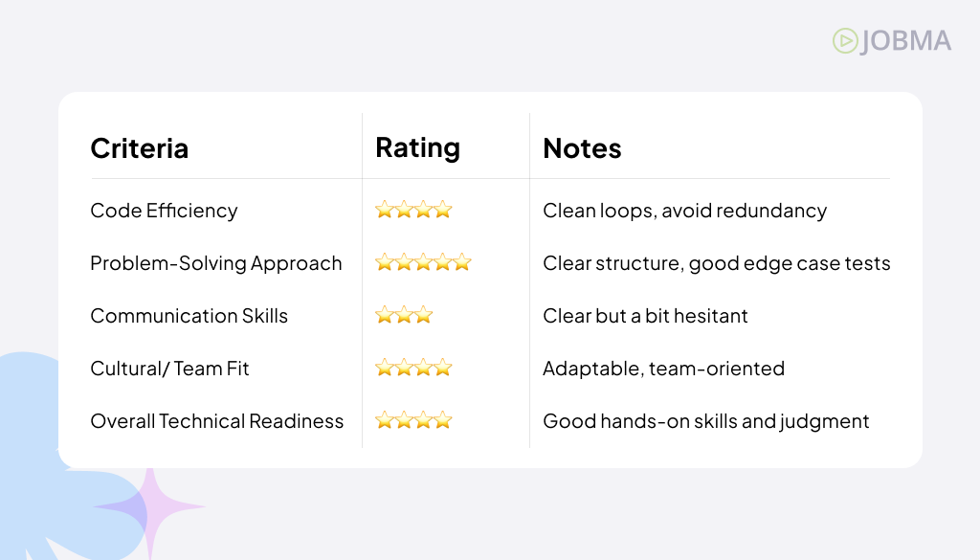Click the Overall Technical Readiness stars

413,420
